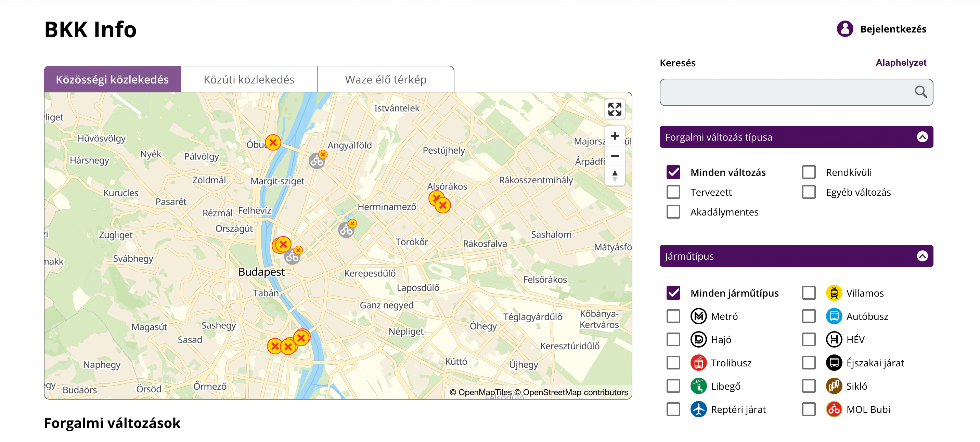This screenshot has height=442, width=980.
Task: Open OpenMapTiles attribution link
Action: [x=480, y=392]
